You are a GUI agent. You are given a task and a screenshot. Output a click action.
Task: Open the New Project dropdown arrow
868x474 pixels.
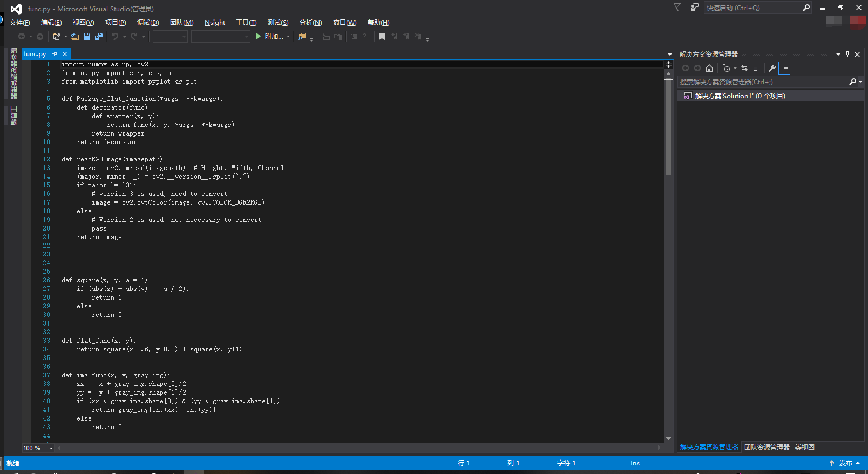[66, 37]
